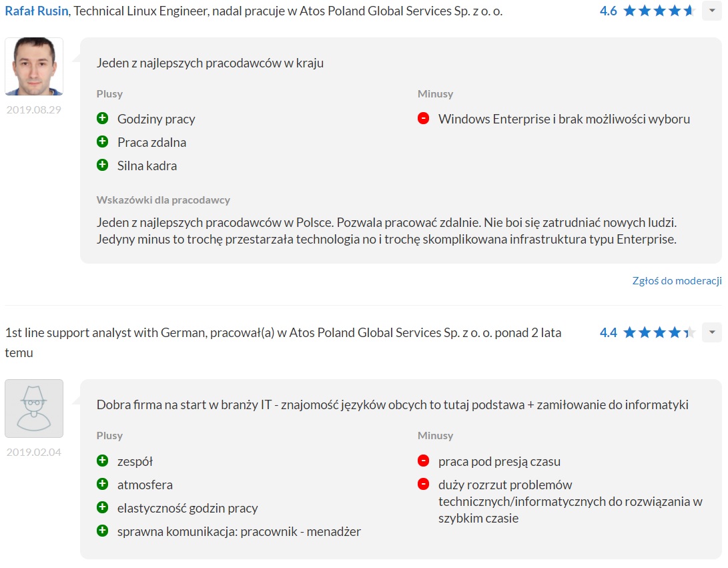Open Rafał Rusin profile link
This screenshot has height=568, width=728.
pyautogui.click(x=37, y=11)
